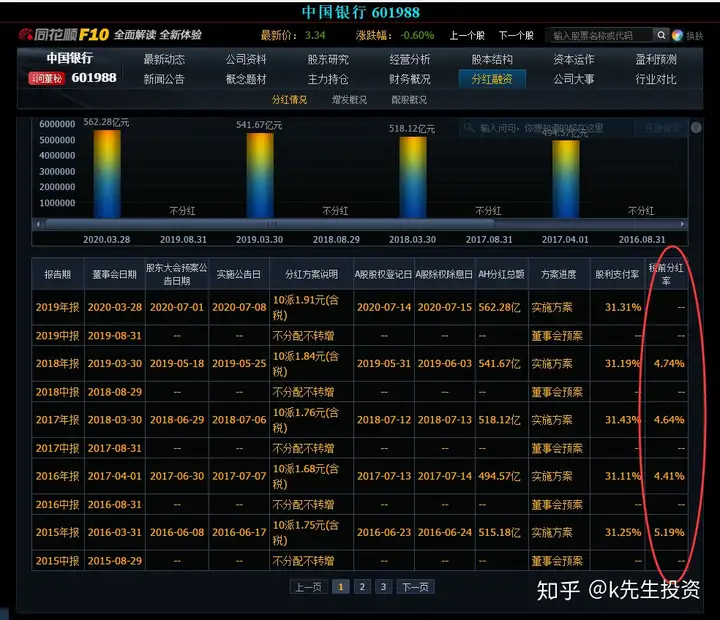
Task: Click the 2016年报 row label
Action: 57,476
